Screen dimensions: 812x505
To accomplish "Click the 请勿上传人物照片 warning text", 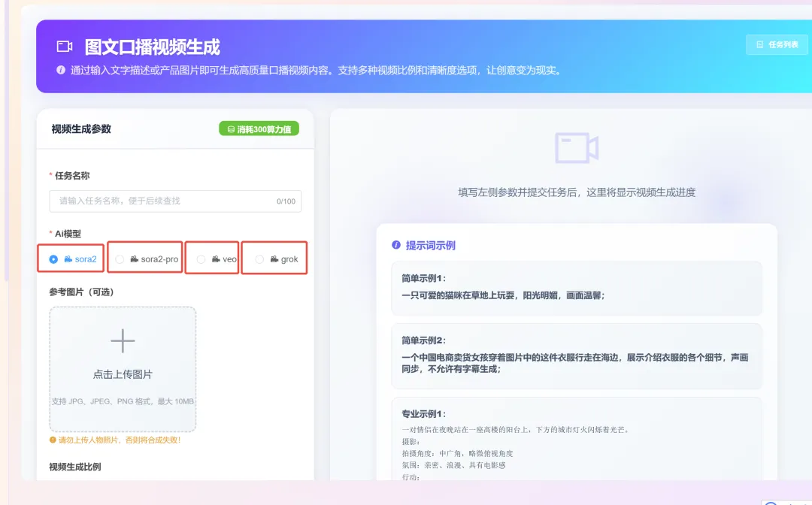I will (120, 440).
